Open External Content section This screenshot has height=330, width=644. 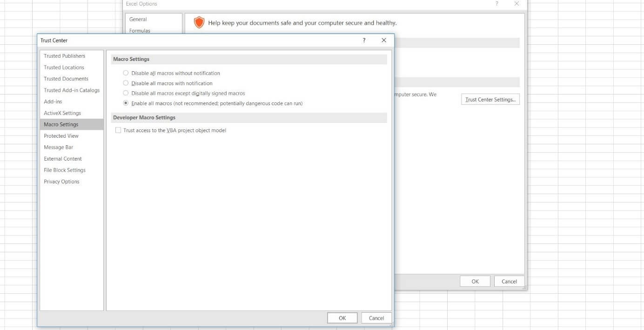coord(72,159)
